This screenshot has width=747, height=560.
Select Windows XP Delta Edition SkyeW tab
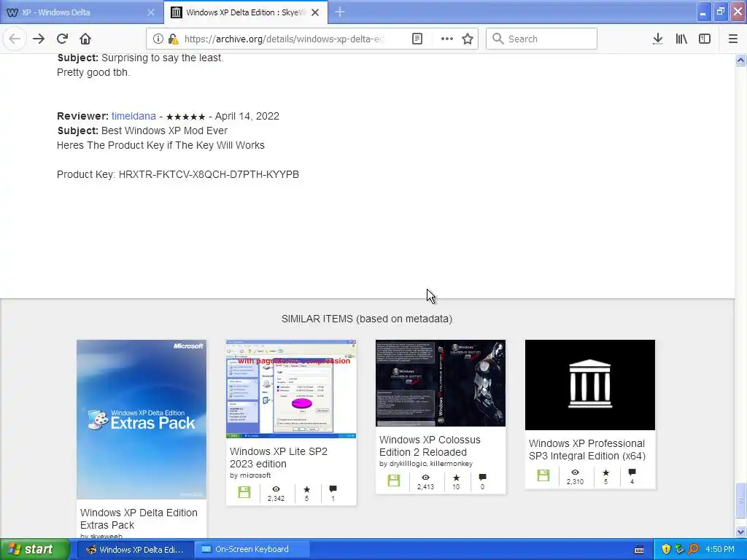click(245, 12)
